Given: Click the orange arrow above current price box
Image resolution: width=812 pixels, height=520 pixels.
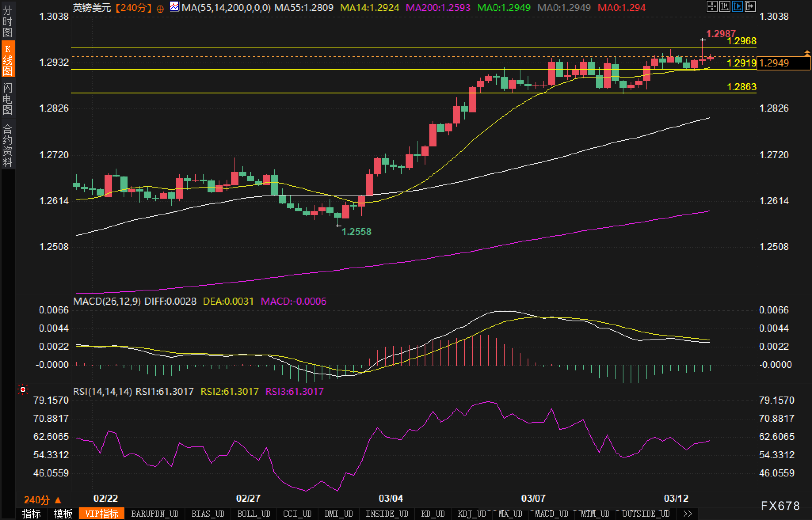Looking at the screenshot, I should pos(807,53).
